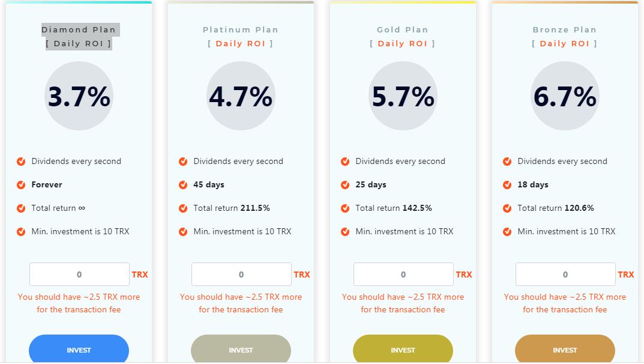Click the gold-colored INVEST button
This screenshot has width=644, height=364.
(403, 349)
